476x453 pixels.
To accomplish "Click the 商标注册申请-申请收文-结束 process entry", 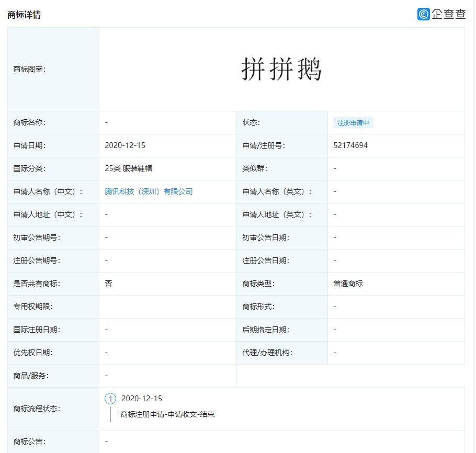I will 167,414.
